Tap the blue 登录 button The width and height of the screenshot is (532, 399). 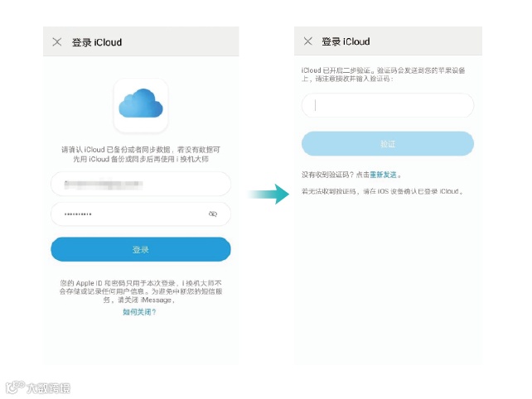coord(141,249)
